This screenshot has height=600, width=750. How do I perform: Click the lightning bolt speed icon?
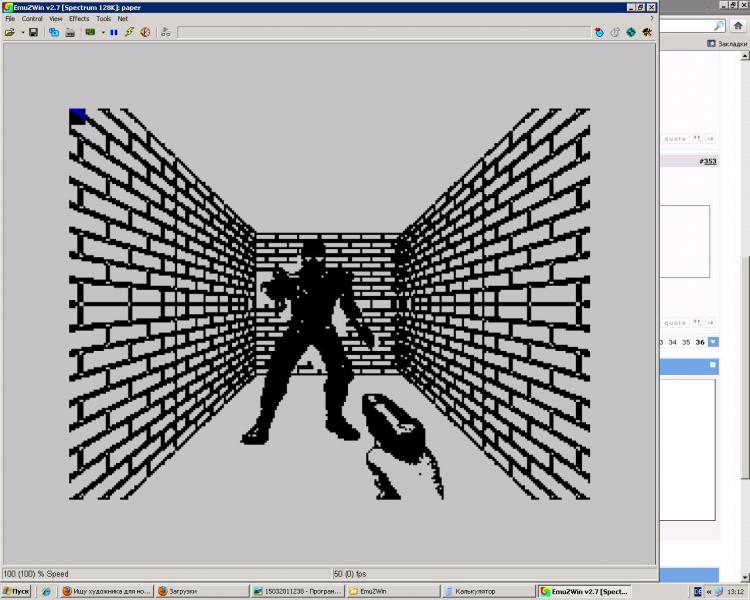coord(129,32)
